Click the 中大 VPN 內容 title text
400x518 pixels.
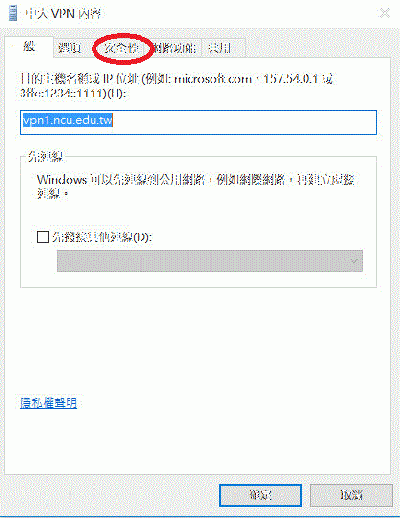pyautogui.click(x=63, y=14)
